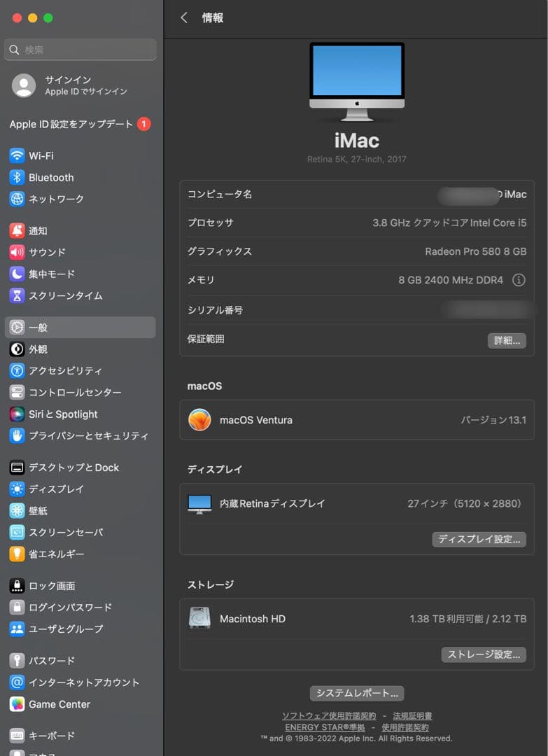The image size is (548, 756).
Task: Select the 一般 gear icon
Action: 17,328
